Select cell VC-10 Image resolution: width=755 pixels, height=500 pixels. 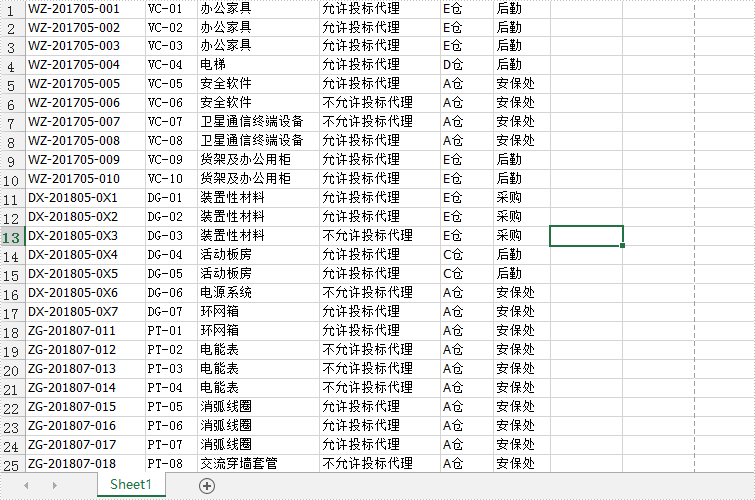coord(171,179)
